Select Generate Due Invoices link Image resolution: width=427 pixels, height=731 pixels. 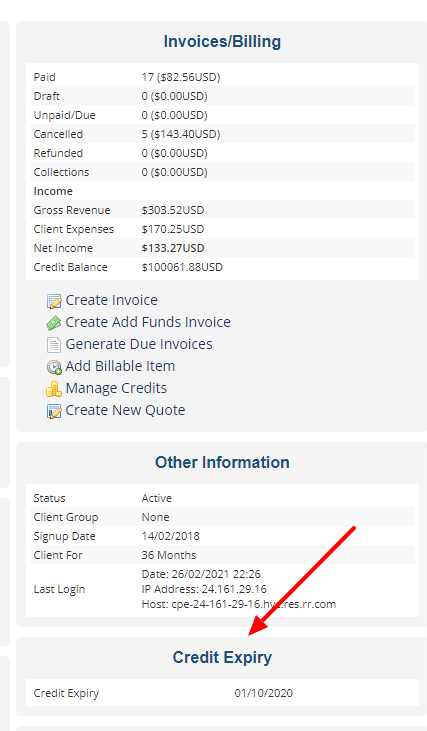[139, 344]
